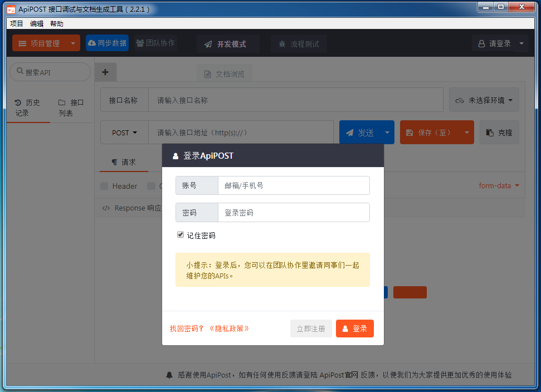Select the 接口列表 interface list tab
The image size is (541, 392).
point(71,108)
